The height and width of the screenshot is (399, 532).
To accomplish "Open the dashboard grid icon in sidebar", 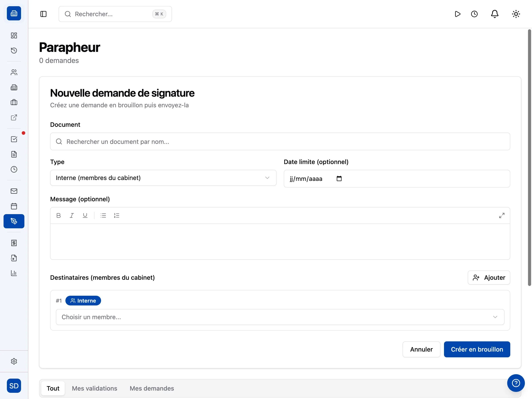I will (x=14, y=35).
